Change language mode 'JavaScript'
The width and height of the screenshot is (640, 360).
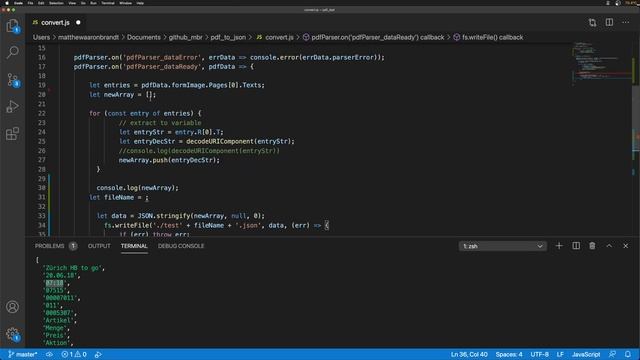(586, 354)
